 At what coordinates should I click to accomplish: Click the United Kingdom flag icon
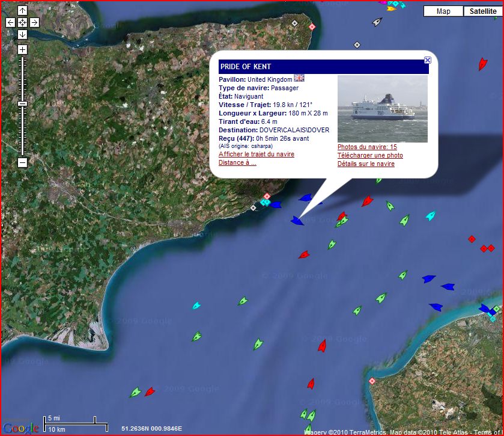299,78
